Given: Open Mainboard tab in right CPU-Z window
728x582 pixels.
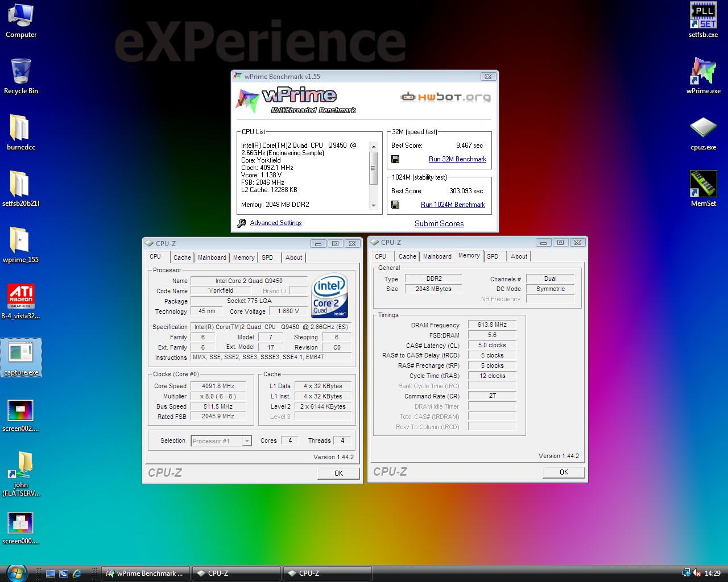Looking at the screenshot, I should pyautogui.click(x=437, y=256).
